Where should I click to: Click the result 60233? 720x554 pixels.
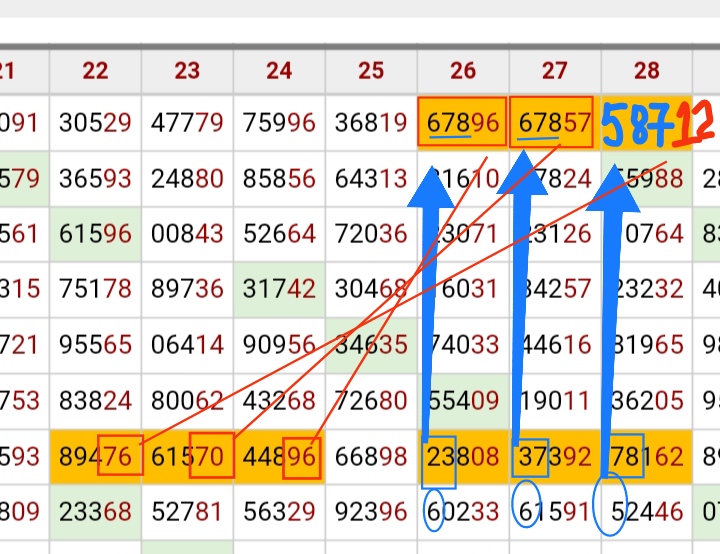[463, 512]
